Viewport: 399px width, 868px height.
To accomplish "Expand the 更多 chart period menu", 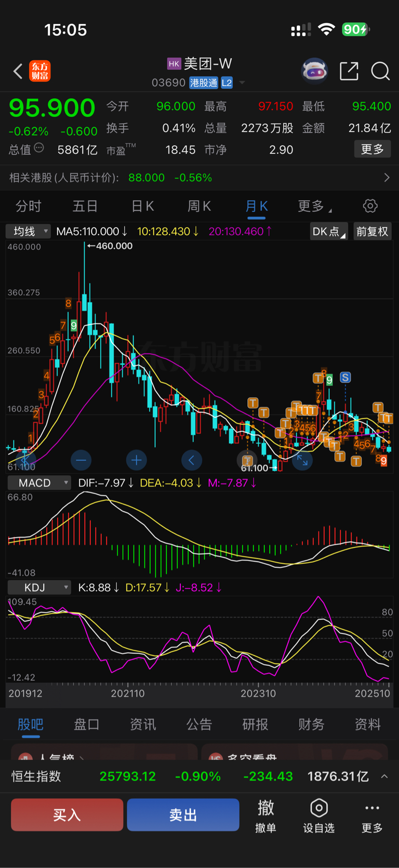I will coord(314,206).
